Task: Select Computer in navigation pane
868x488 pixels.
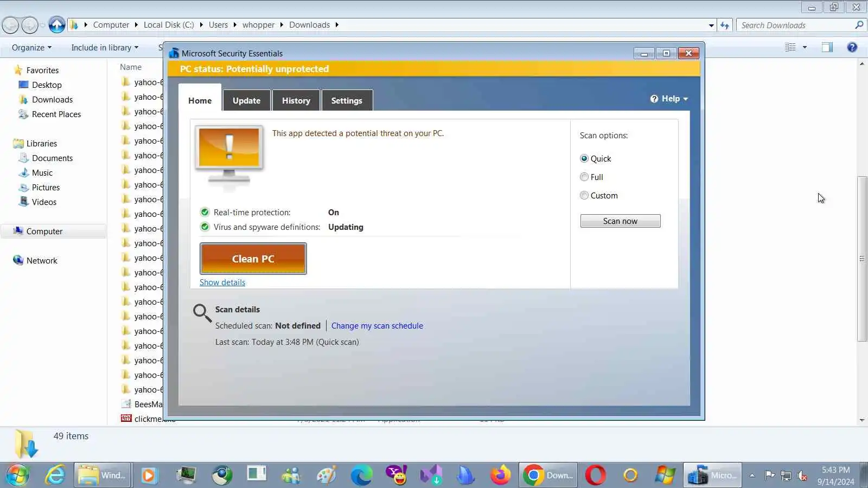Action: click(44, 231)
